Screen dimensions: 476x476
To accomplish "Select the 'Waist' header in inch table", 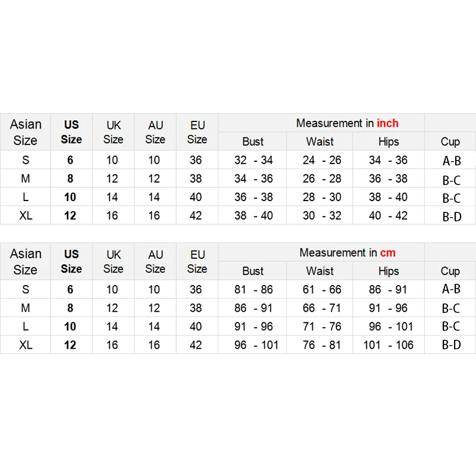I will 320,142.
